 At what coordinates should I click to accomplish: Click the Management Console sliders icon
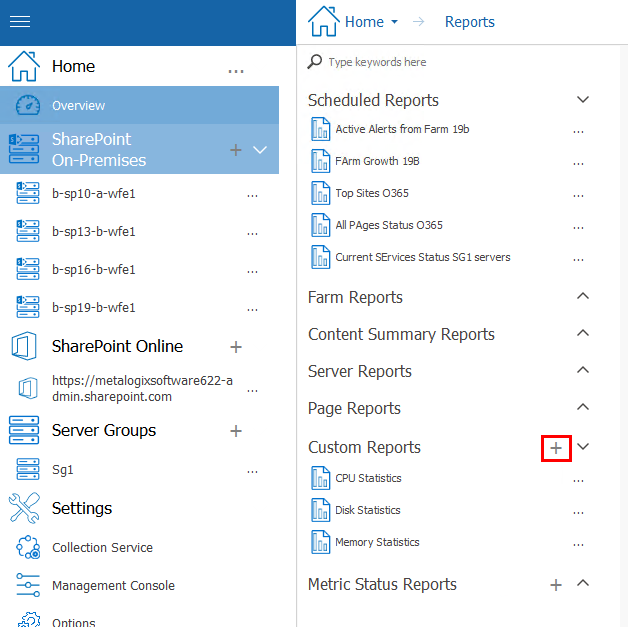point(28,585)
